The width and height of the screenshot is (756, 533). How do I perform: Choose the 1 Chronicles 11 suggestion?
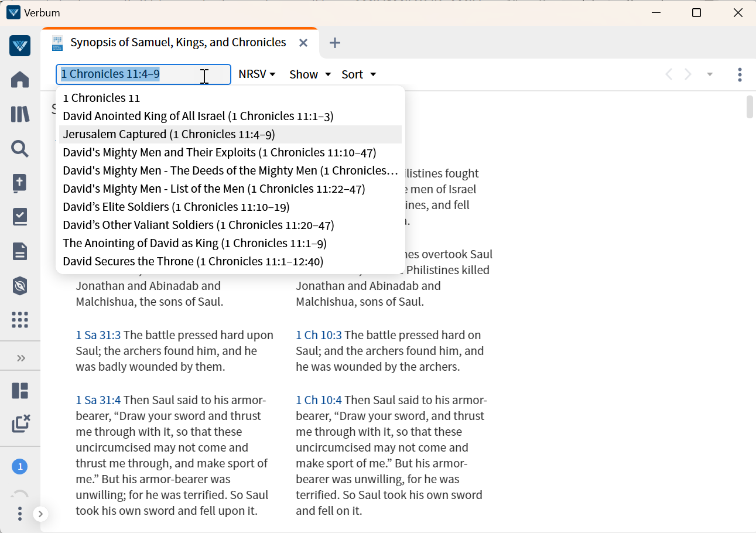pos(230,98)
